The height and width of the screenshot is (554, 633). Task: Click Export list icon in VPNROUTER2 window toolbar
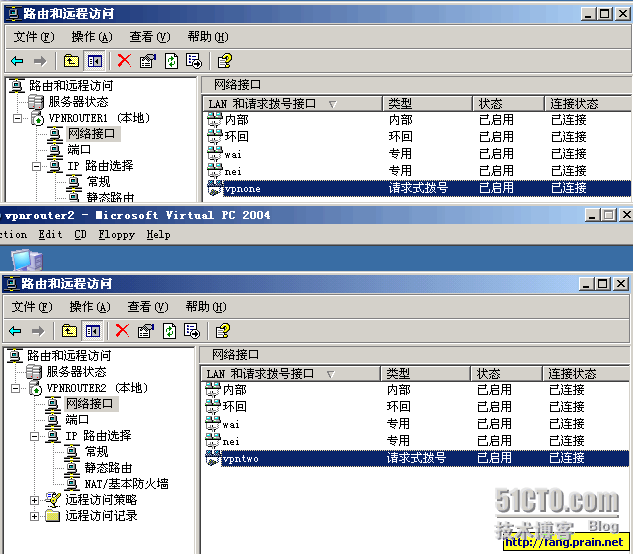tap(192, 331)
